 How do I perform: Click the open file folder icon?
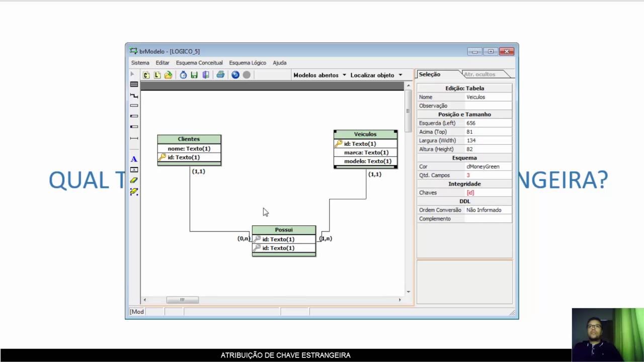(168, 75)
